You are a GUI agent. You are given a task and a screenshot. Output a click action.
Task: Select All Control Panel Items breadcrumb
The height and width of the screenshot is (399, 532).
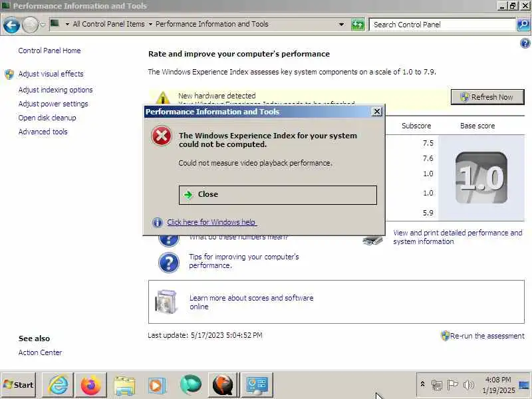tap(108, 24)
